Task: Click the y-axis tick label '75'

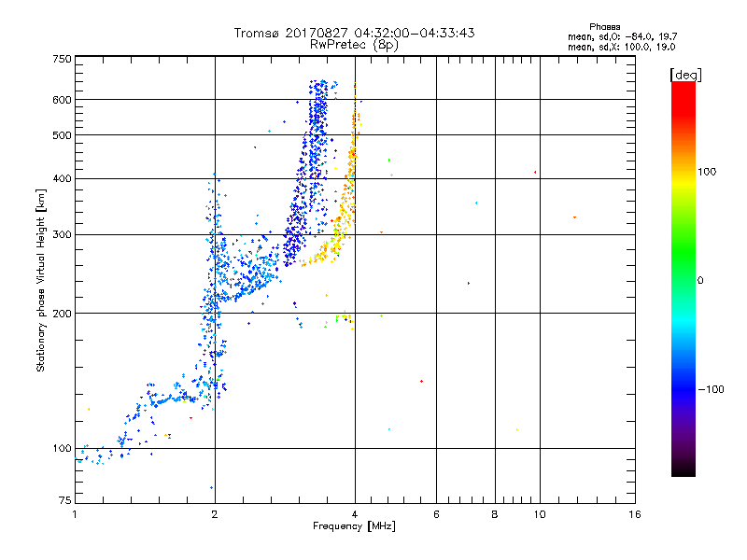Action: (x=64, y=500)
